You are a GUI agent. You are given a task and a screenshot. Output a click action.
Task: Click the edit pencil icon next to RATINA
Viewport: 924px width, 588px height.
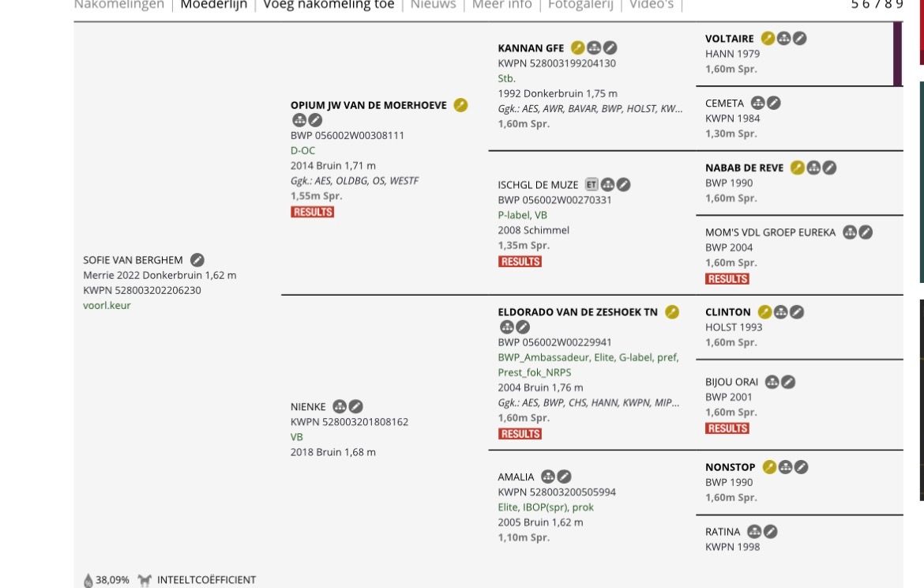[x=770, y=531]
